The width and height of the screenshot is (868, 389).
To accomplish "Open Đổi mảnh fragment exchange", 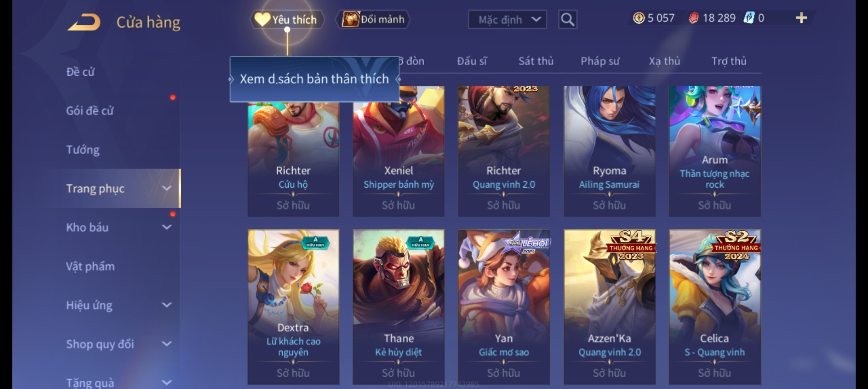I will pyautogui.click(x=373, y=19).
